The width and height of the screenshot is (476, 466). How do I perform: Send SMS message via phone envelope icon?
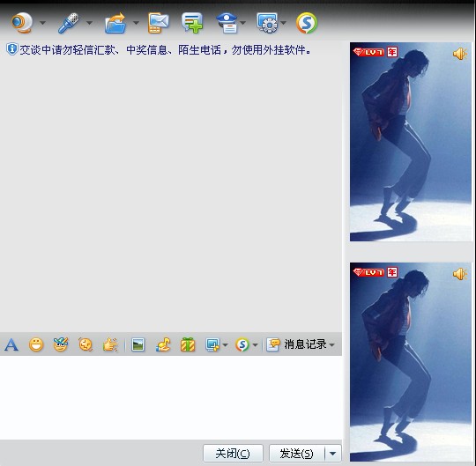pyautogui.click(x=159, y=23)
